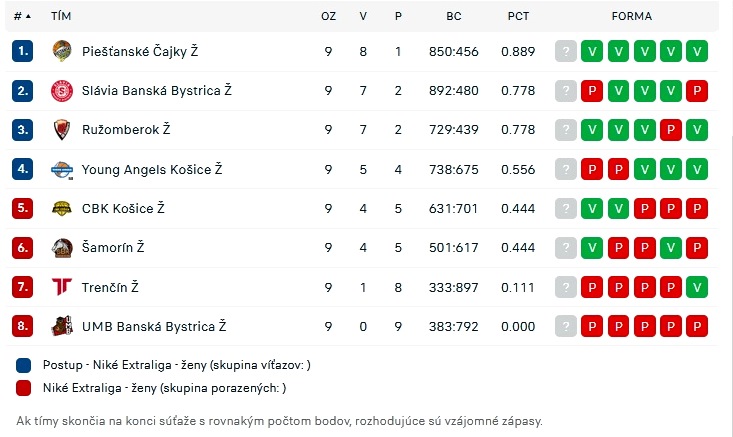
Task: Click the rank 5 red position badge
Action: pyautogui.click(x=23, y=208)
